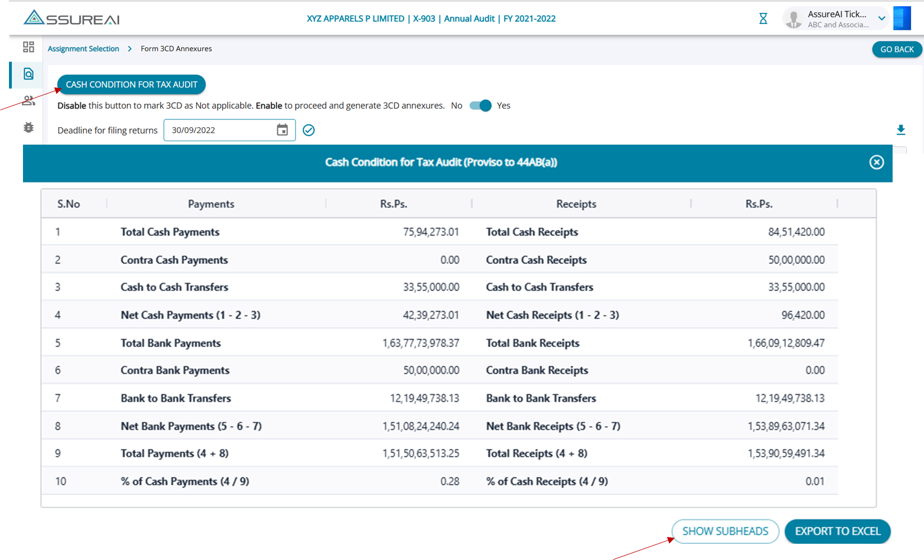Click the GO BACK button
The image size is (924, 560).
tap(897, 49)
